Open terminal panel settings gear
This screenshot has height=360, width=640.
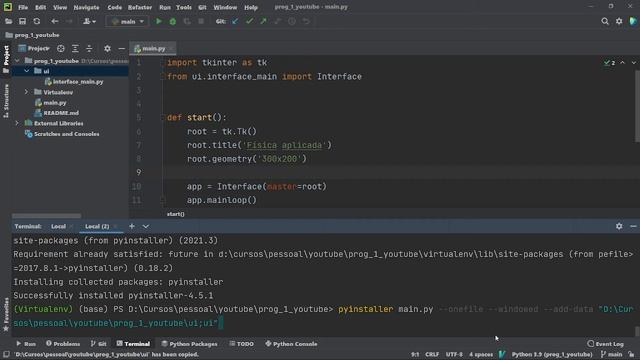tap(619, 226)
